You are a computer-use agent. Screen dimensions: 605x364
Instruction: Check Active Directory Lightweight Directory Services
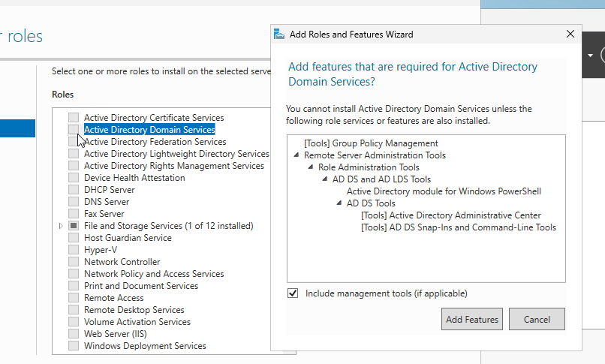[74, 153]
